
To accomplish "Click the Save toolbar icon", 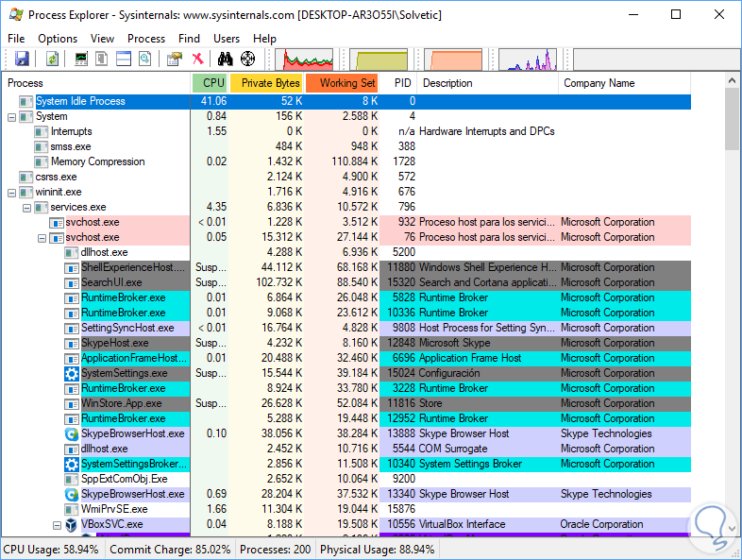I will [x=22, y=59].
